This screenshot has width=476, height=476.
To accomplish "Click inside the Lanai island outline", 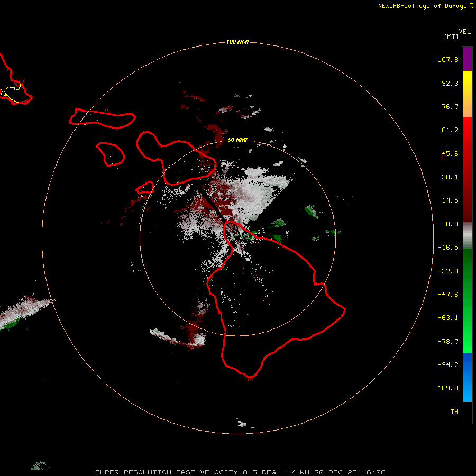I will (112, 153).
